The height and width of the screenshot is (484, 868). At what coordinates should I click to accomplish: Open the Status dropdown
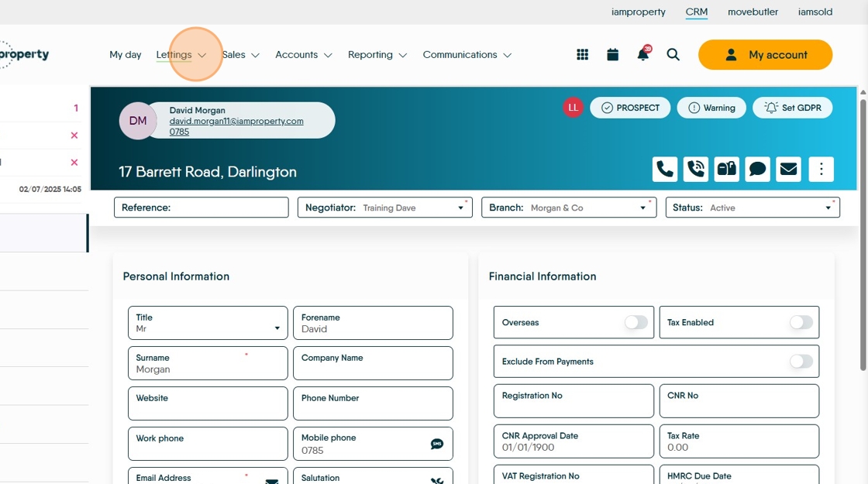tap(753, 208)
